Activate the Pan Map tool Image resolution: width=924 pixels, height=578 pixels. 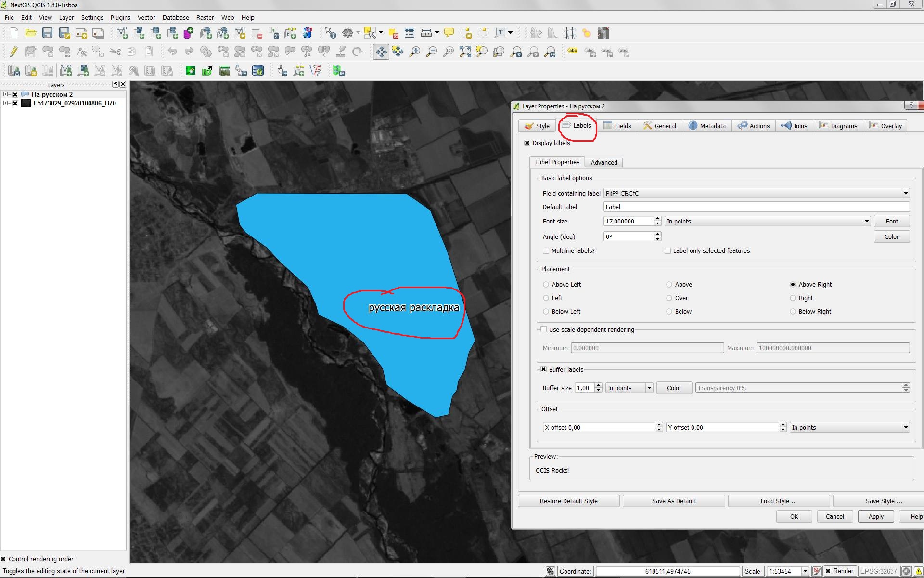381,52
